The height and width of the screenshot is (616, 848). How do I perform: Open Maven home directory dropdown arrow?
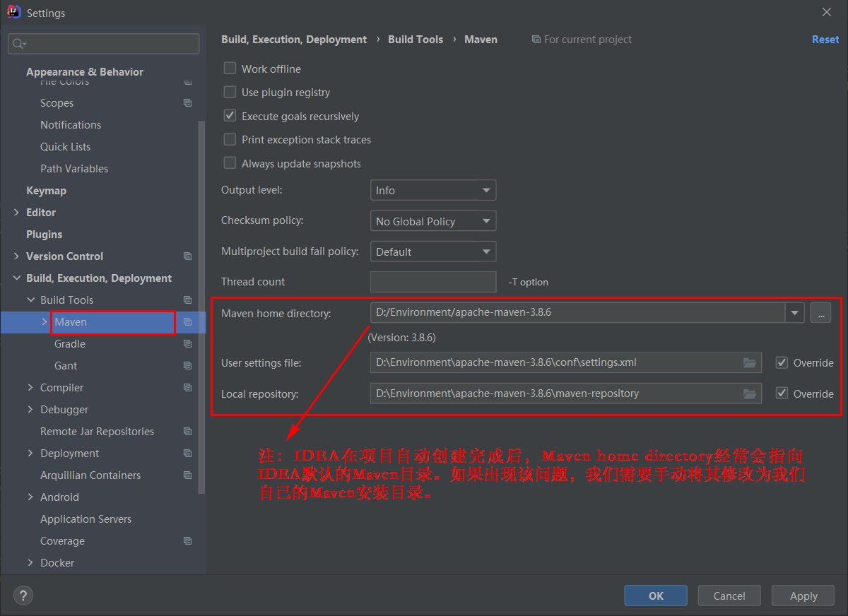(x=795, y=313)
